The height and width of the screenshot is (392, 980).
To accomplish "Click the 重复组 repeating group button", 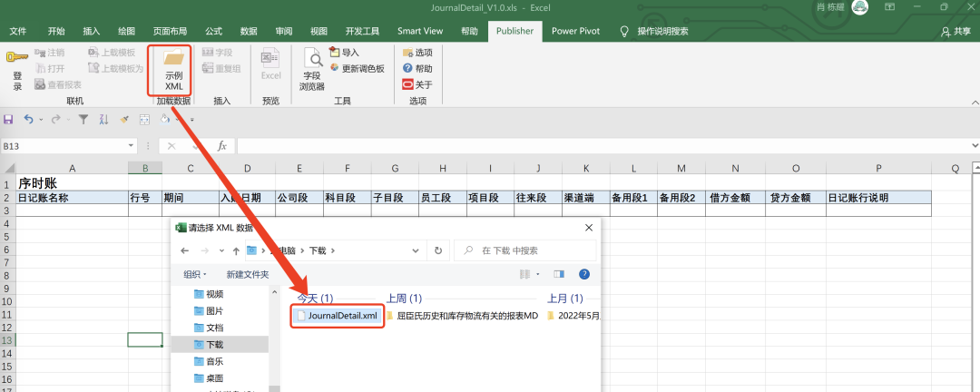I will (x=222, y=68).
